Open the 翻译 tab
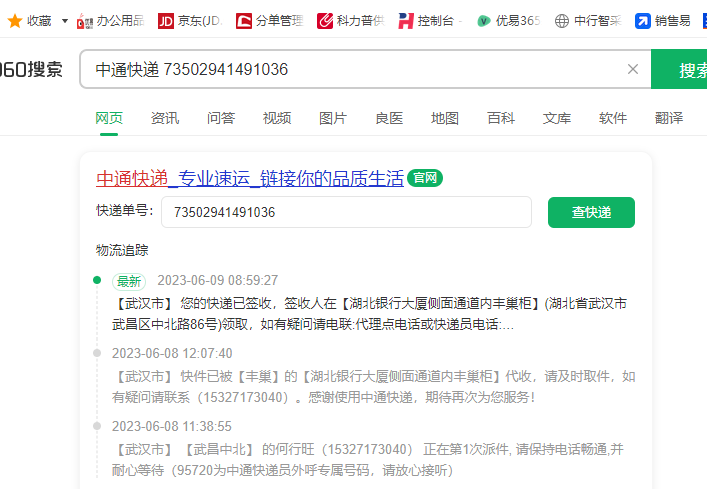707x489 pixels. point(669,118)
